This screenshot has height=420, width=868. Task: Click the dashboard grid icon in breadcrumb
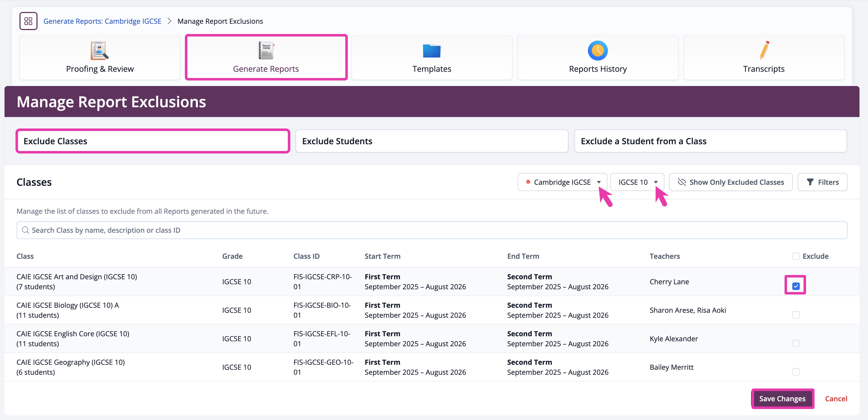[28, 21]
